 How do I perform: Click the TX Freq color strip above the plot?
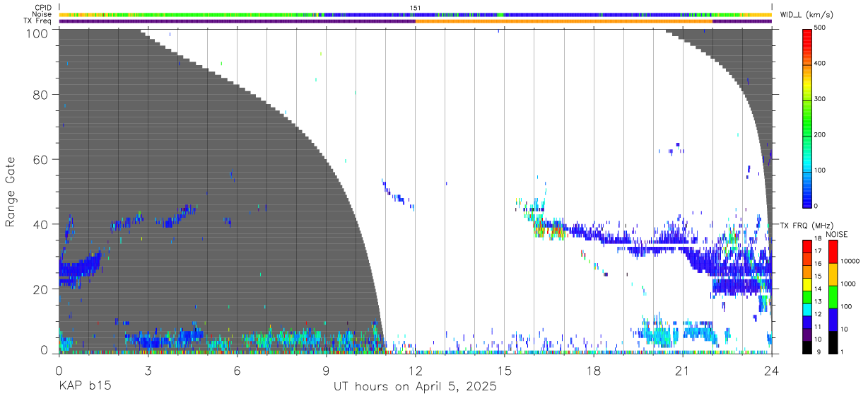click(x=416, y=21)
